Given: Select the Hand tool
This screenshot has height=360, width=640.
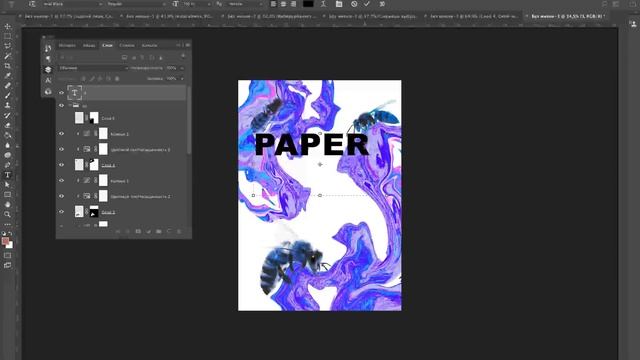Looking at the screenshot, I should point(7,204).
